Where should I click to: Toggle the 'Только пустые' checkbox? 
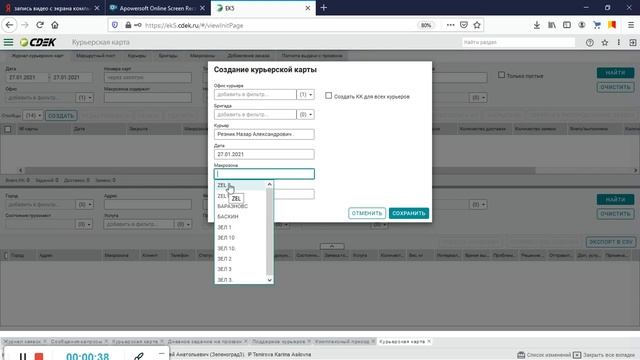point(501,75)
